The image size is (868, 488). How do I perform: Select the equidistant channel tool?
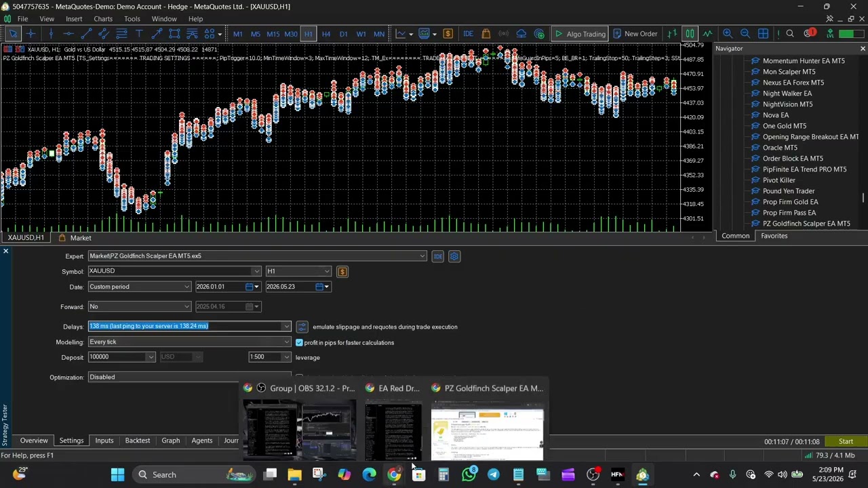(103, 34)
